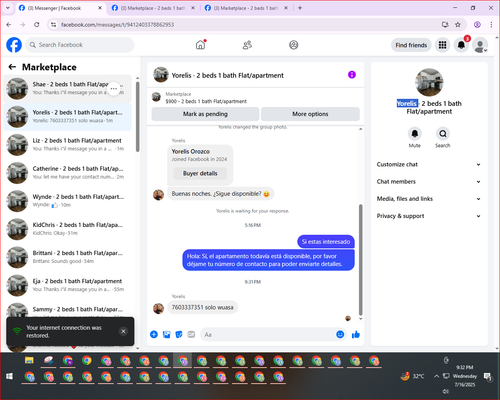Open Yorelis conversation in list
This screenshot has height=400, width=500.
pyautogui.click(x=67, y=117)
